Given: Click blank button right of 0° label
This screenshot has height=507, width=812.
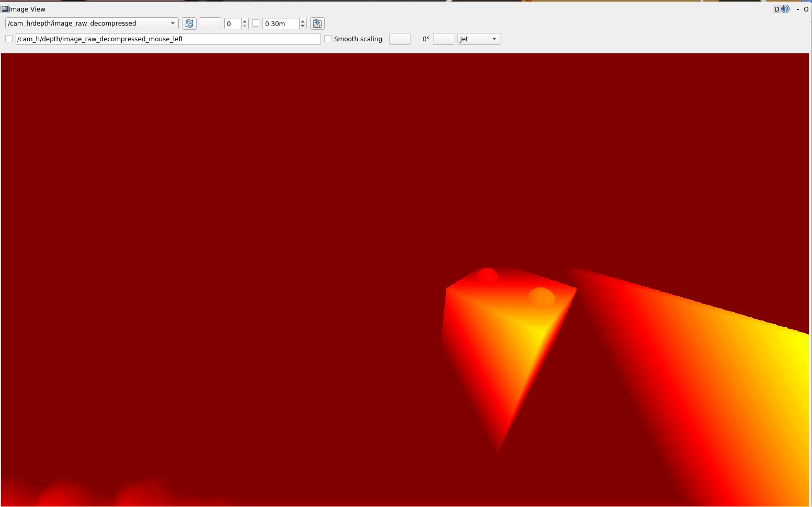Looking at the screenshot, I should point(443,39).
